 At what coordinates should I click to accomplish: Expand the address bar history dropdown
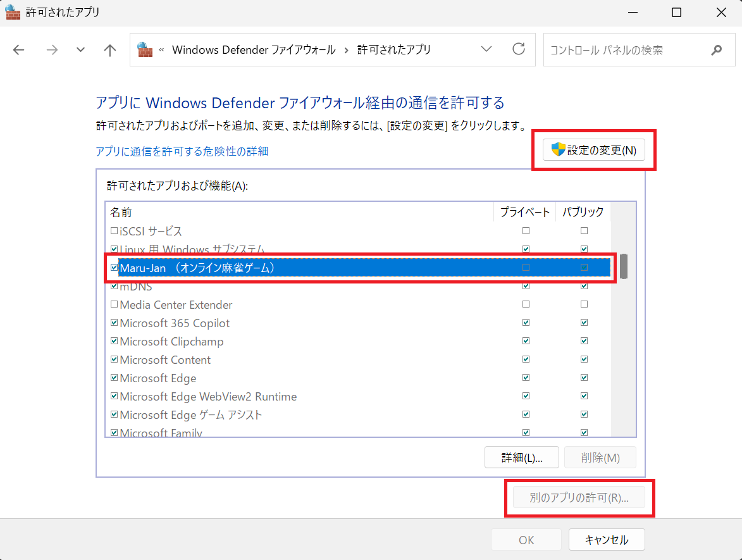tap(486, 49)
